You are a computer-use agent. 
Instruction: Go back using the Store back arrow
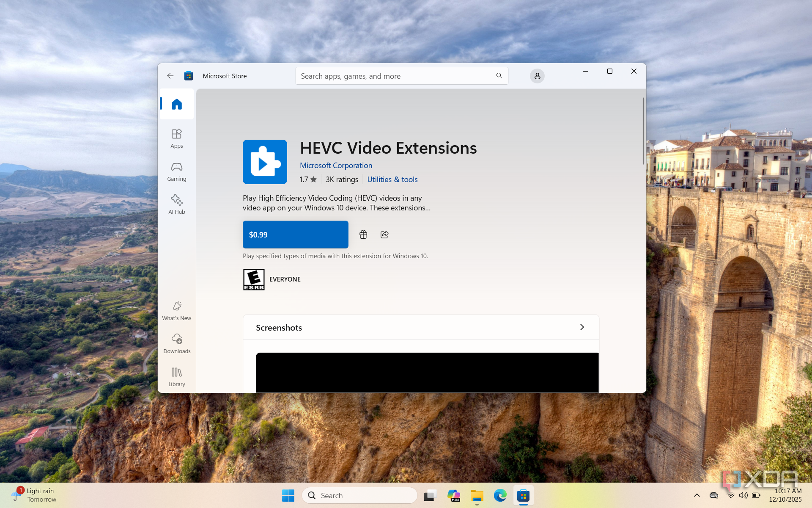pos(170,76)
